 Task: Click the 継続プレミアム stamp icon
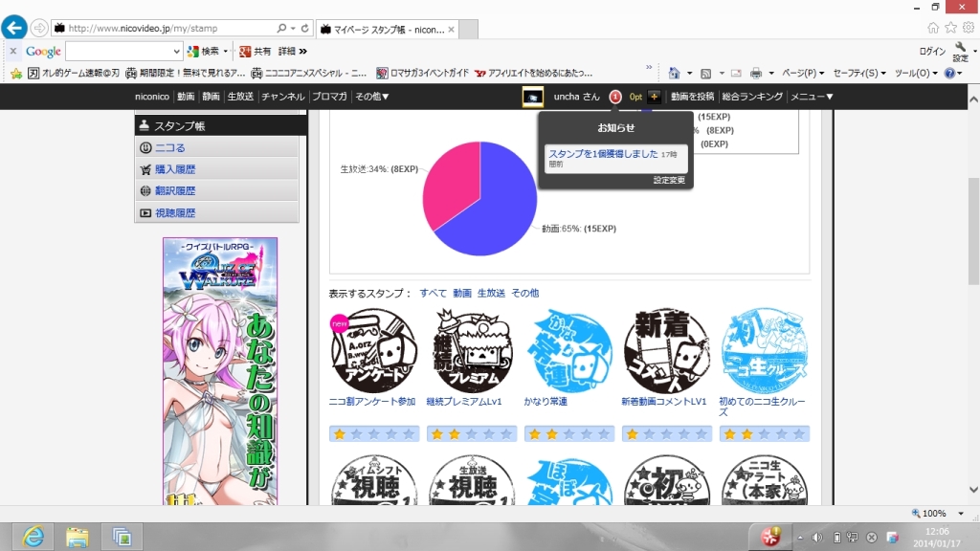[472, 351]
